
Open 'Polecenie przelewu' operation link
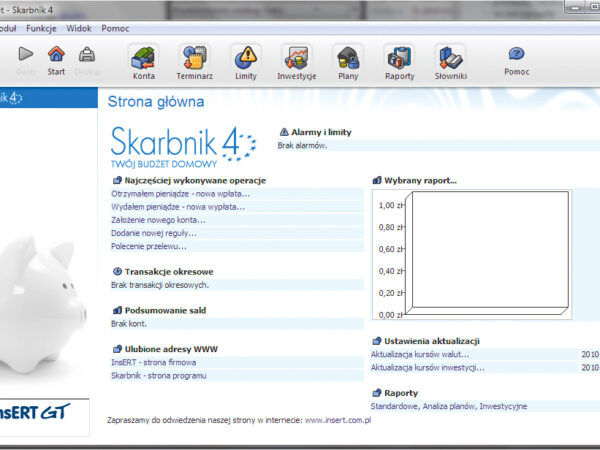[x=148, y=246]
